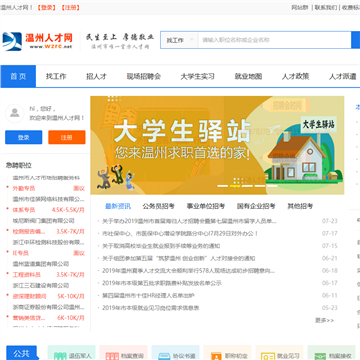This screenshot has height=360, width=360.
Task: Select the second banner carousel indicator
Action: click(235, 186)
